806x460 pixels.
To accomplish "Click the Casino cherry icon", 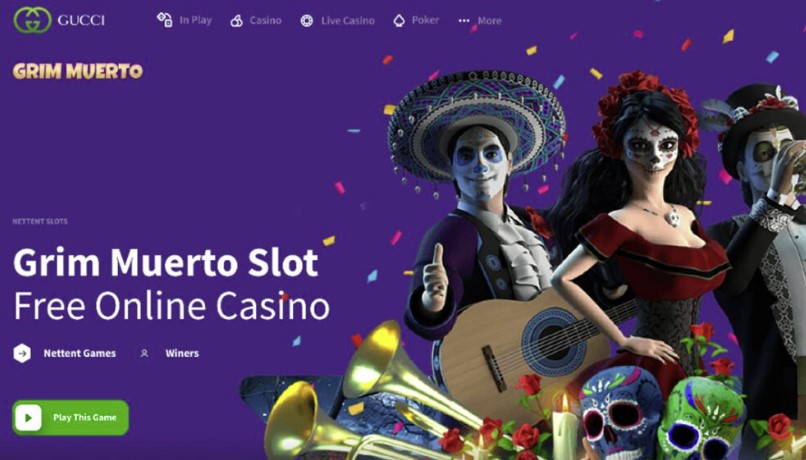I will click(x=236, y=21).
